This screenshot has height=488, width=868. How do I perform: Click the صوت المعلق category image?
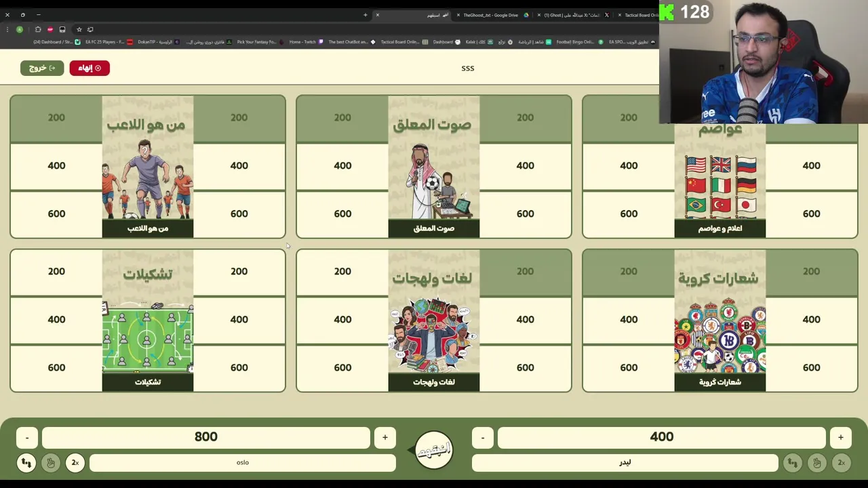(434, 167)
